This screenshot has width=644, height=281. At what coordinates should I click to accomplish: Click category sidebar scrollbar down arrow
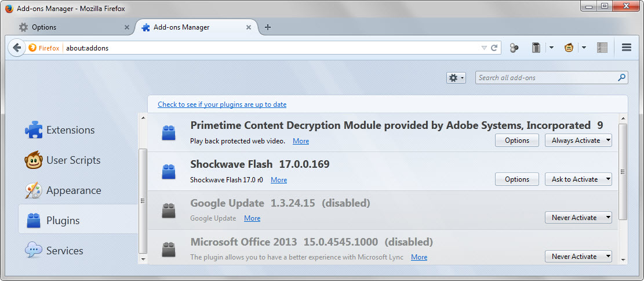click(x=143, y=260)
